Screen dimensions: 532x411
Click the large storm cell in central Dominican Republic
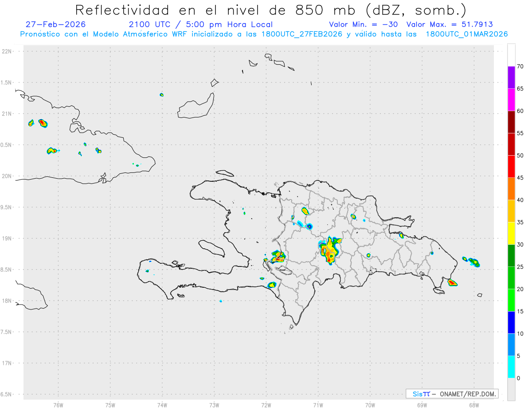pos(329,250)
